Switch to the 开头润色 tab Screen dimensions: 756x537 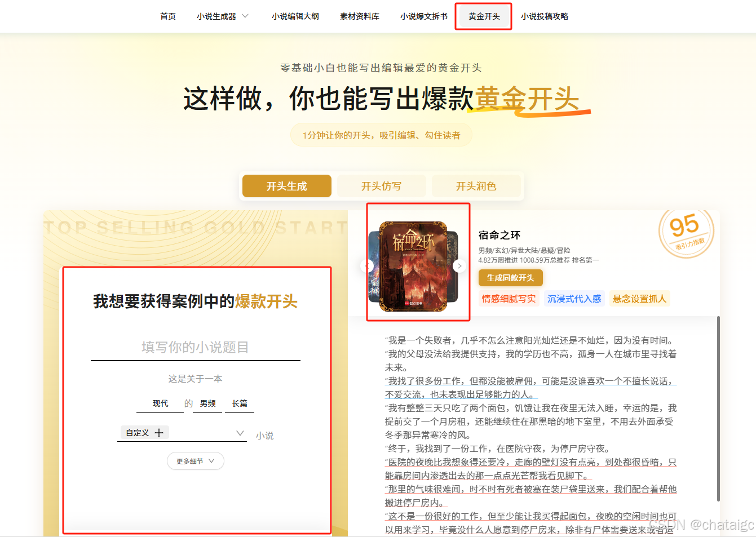pyautogui.click(x=476, y=186)
